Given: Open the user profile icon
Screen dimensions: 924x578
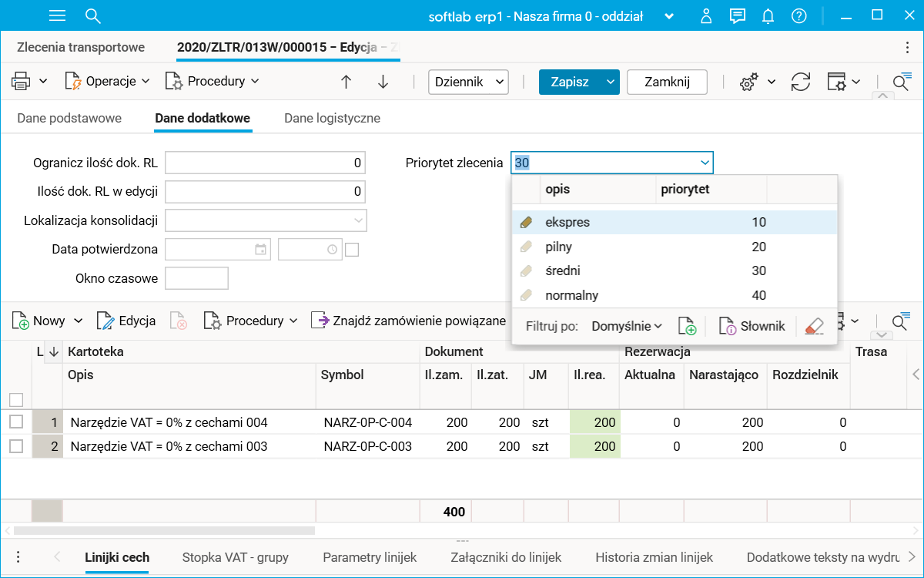Looking at the screenshot, I should (x=707, y=15).
